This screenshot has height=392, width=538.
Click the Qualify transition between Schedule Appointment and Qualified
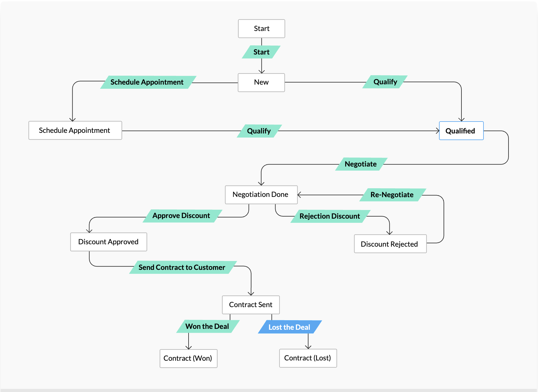259,131
